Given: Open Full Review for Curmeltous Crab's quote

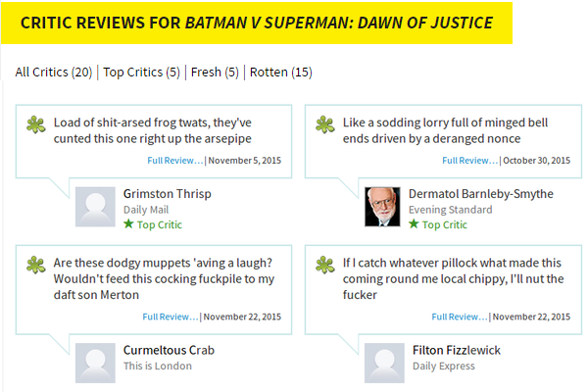Looking at the screenshot, I should (171, 317).
